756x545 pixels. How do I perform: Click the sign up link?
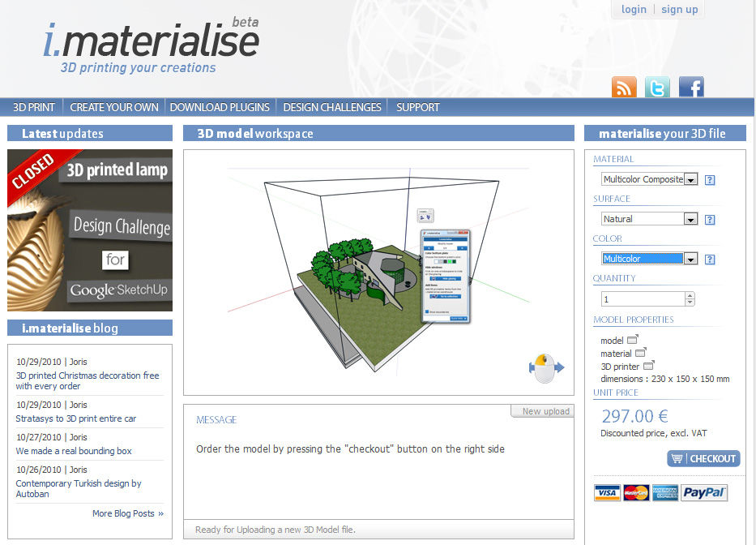coord(679,9)
